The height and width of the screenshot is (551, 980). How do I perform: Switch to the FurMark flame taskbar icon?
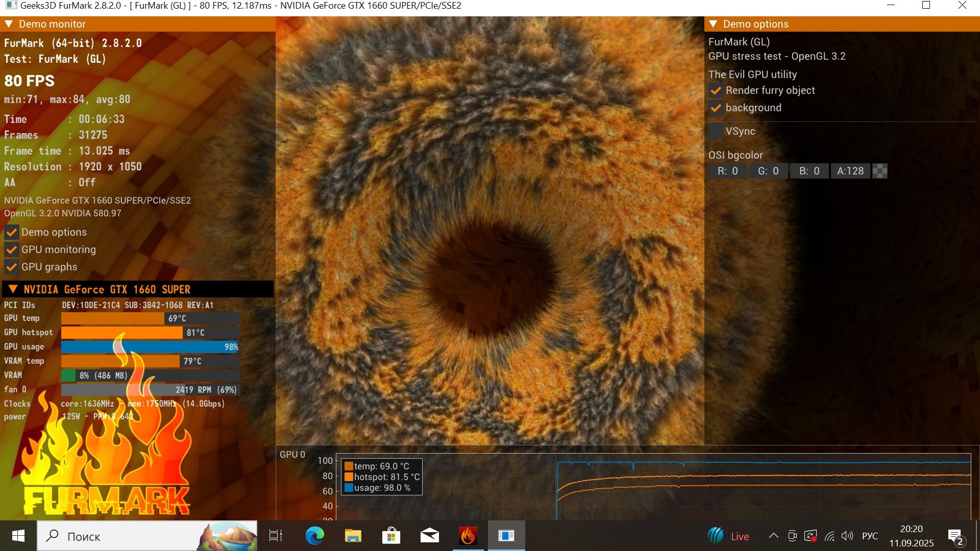pyautogui.click(x=468, y=536)
